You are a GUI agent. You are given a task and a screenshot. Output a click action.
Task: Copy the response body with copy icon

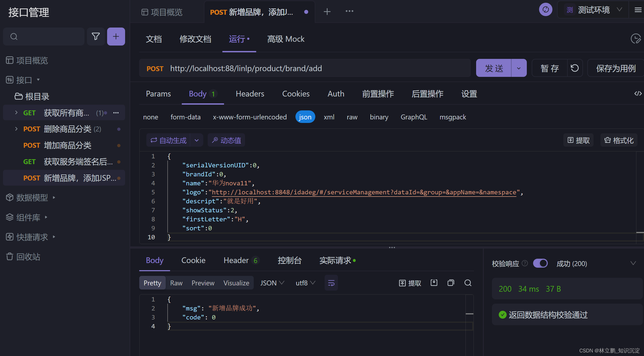[x=451, y=283]
